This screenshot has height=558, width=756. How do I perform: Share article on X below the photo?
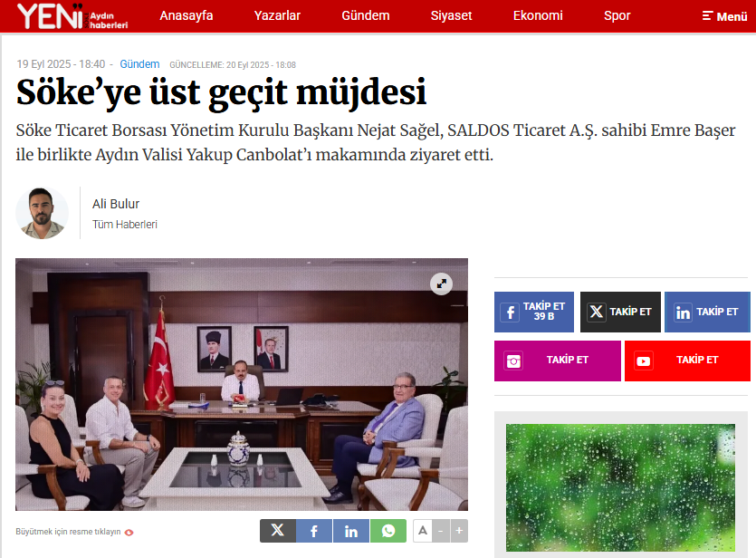point(278,531)
